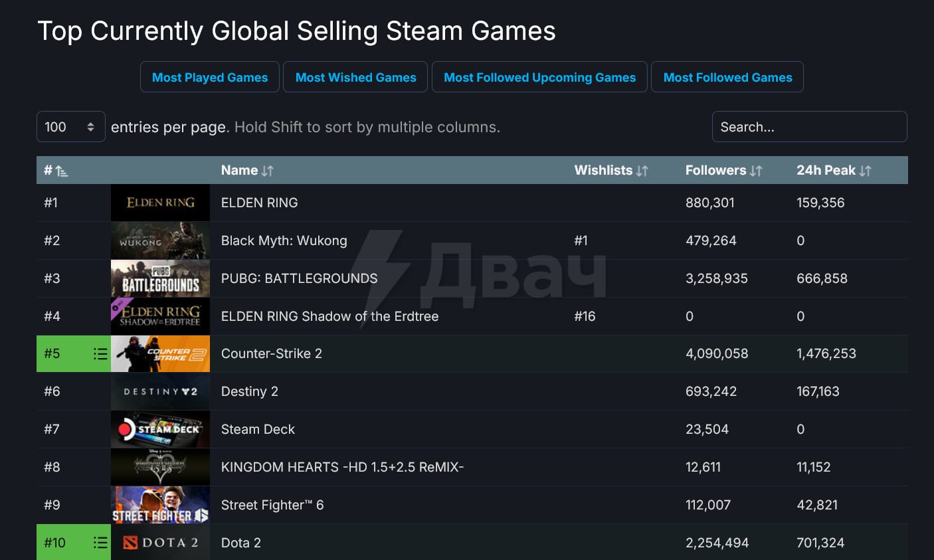
Task: Sort by the Followers column arrows
Action: [x=756, y=171]
